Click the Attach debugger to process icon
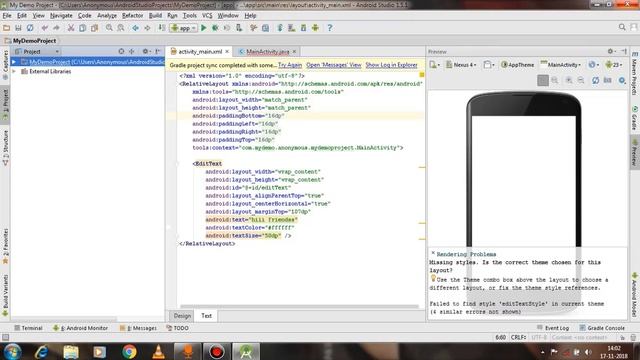The width and height of the screenshot is (640, 360). click(x=239, y=28)
